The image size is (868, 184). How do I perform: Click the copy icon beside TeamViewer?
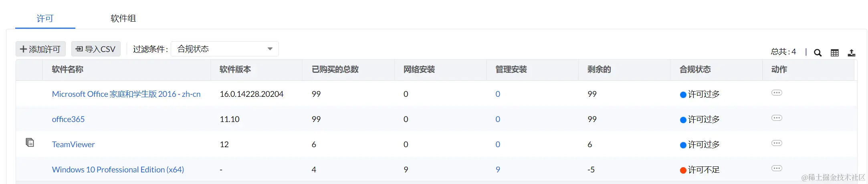[30, 142]
